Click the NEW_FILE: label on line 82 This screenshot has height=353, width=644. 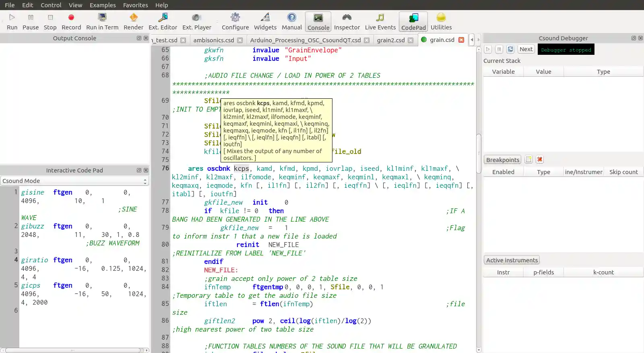[221, 270]
